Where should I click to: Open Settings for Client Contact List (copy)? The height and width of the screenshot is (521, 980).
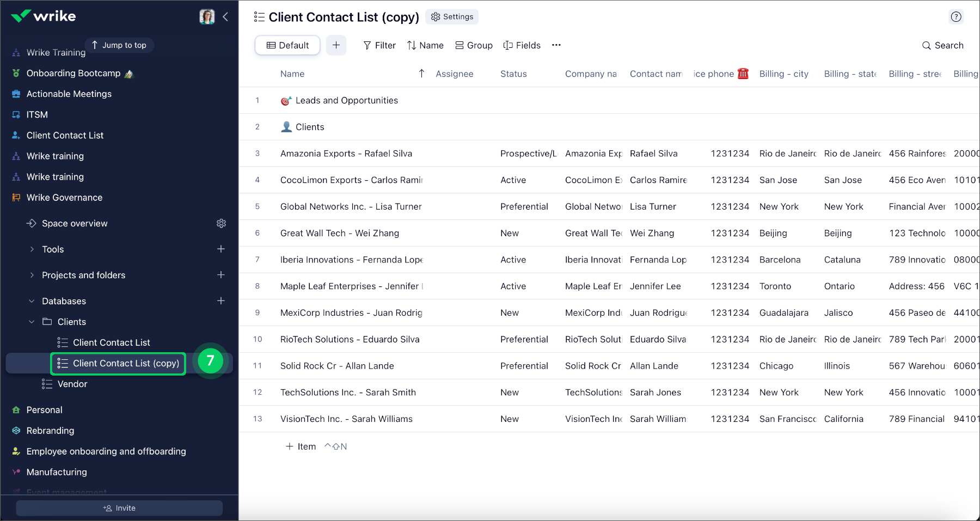coord(451,17)
